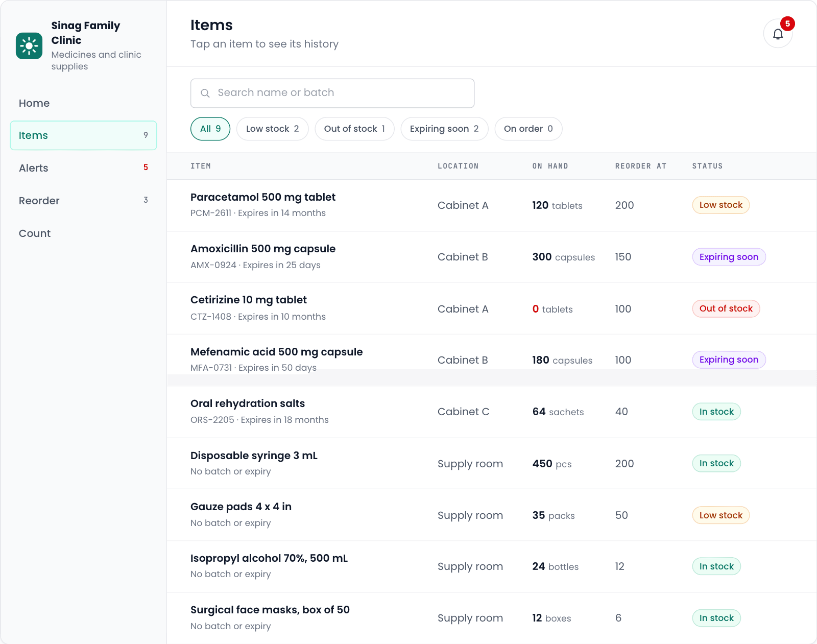Filter by Out of stock chip

[354, 129]
